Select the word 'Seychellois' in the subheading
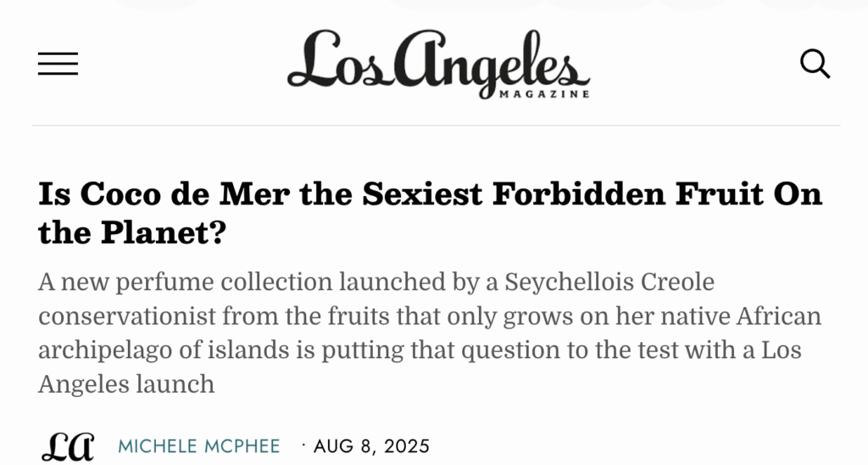The width and height of the screenshot is (868, 465). [569, 282]
